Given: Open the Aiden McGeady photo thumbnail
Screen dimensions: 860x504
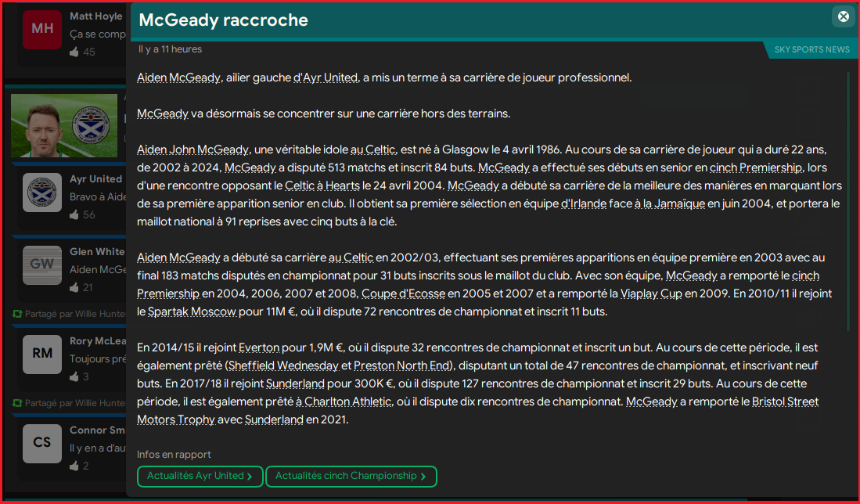Looking at the screenshot, I should click(x=64, y=125).
